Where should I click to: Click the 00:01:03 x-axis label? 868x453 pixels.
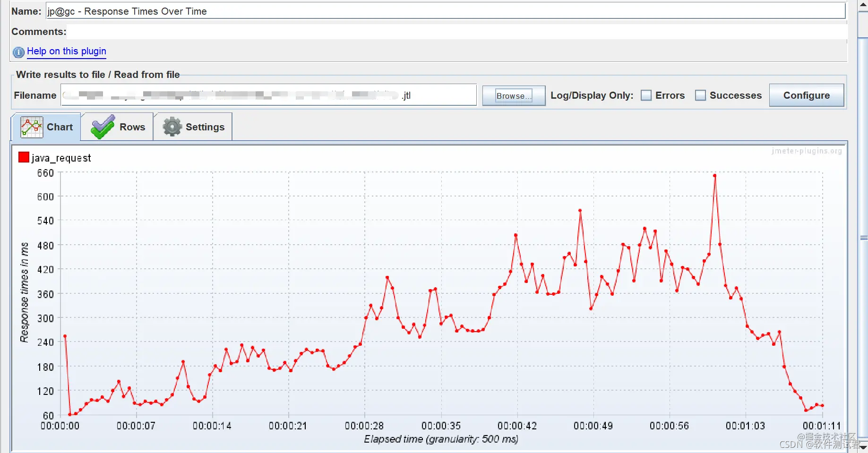(x=745, y=426)
